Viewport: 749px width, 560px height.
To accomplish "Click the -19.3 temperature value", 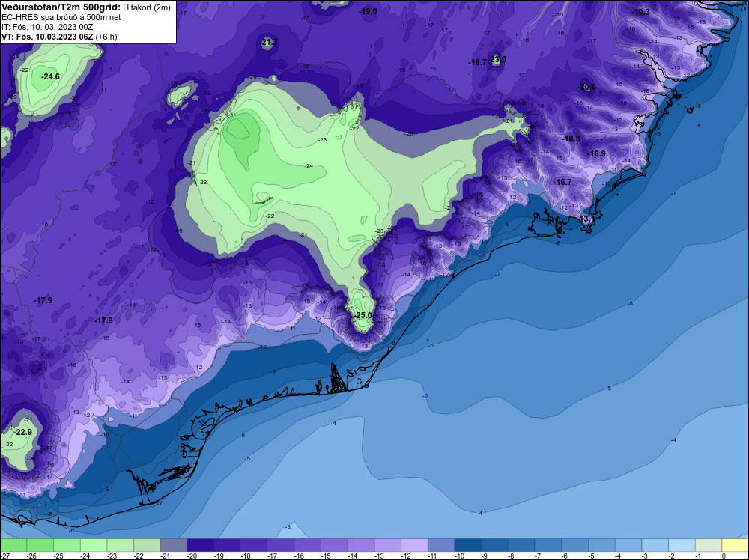I will pos(640,13).
